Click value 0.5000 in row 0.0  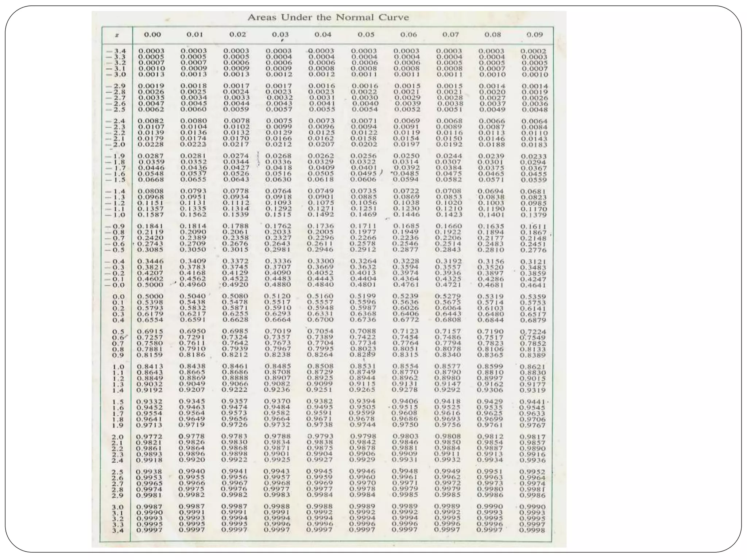pos(150,296)
